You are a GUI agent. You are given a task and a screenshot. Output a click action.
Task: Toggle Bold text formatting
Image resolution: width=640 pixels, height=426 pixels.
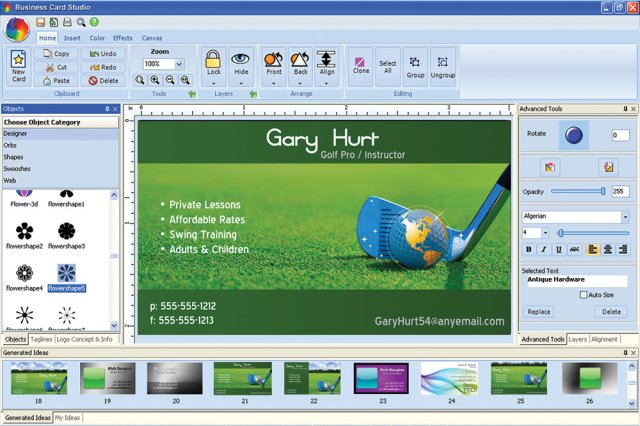coord(529,250)
